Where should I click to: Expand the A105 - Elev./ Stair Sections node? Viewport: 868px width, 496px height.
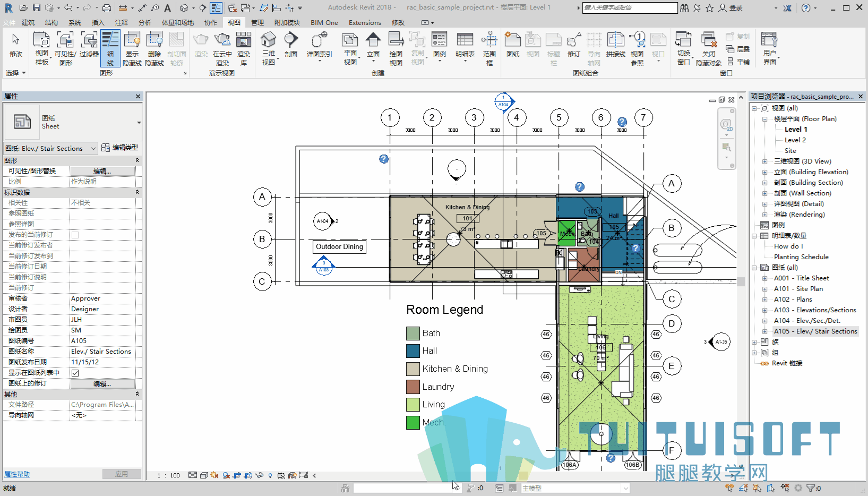764,331
